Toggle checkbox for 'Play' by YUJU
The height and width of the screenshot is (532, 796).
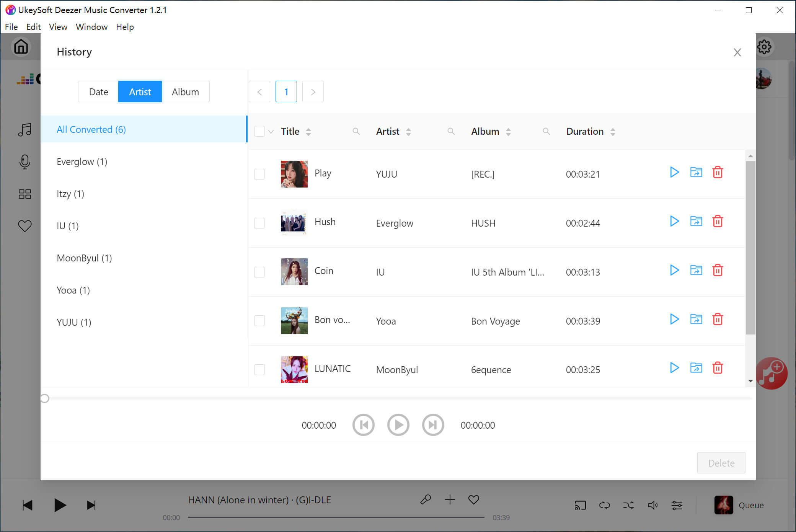(259, 174)
